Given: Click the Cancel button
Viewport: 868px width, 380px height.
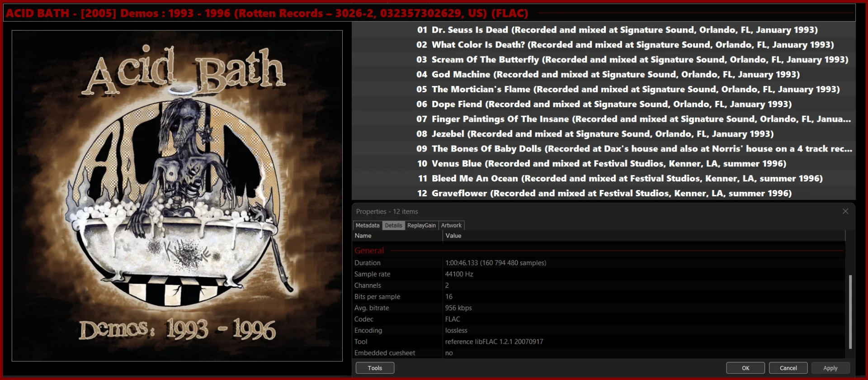Looking at the screenshot, I should click(788, 368).
